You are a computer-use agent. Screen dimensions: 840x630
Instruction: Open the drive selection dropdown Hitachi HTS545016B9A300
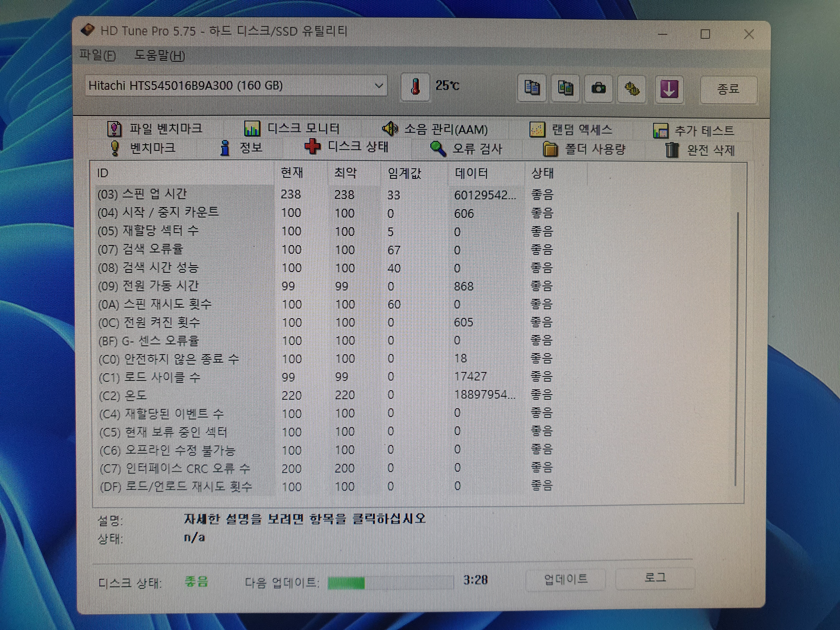pos(236,86)
